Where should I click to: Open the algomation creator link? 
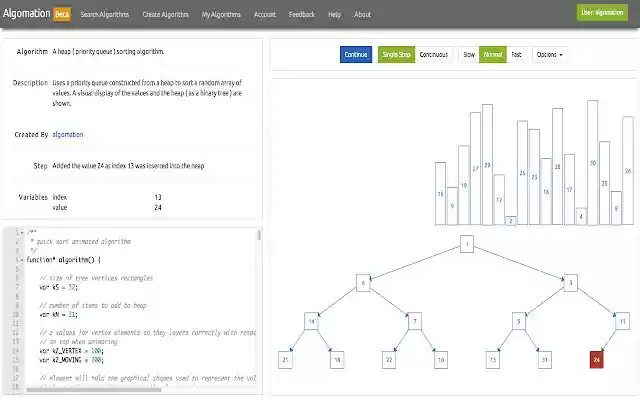68,134
